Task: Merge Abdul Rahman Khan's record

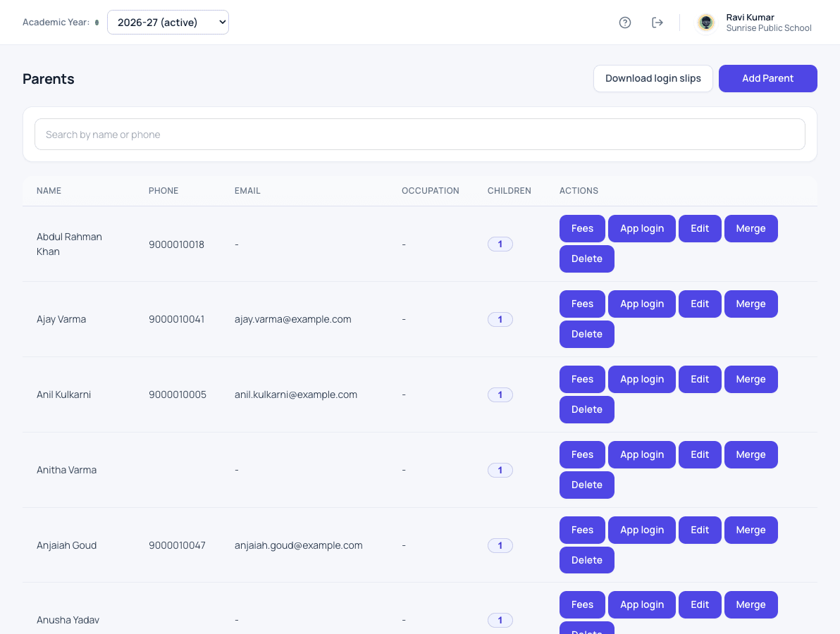Action: (x=751, y=229)
